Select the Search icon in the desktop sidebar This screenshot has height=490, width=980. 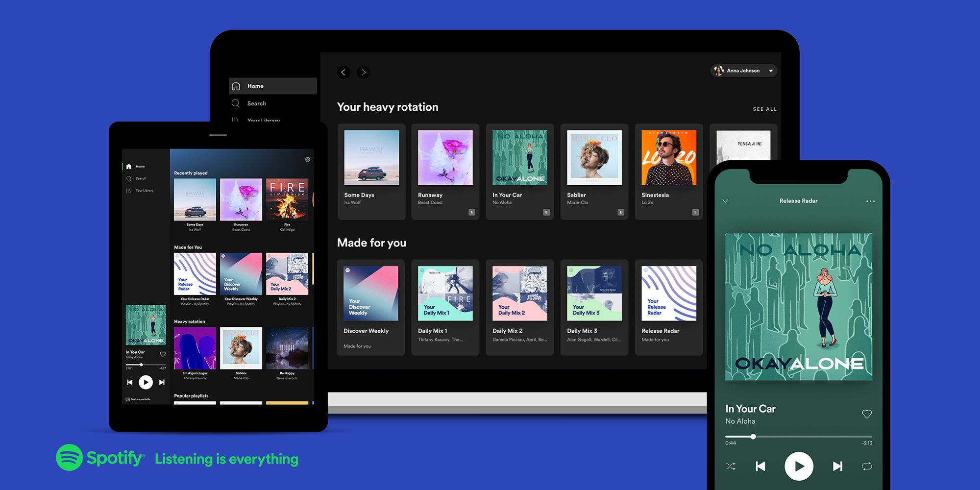tap(237, 103)
